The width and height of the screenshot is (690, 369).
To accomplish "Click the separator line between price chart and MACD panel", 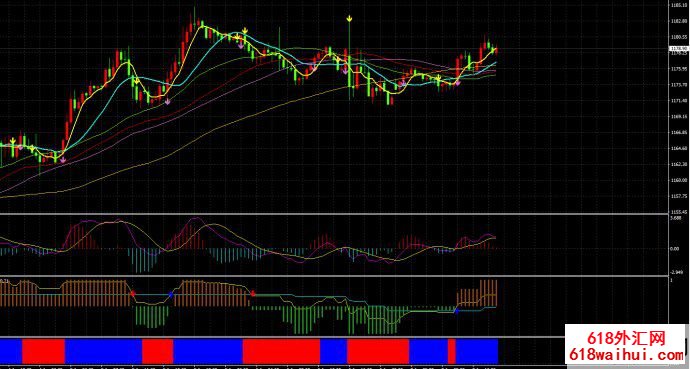I will point(334,214).
